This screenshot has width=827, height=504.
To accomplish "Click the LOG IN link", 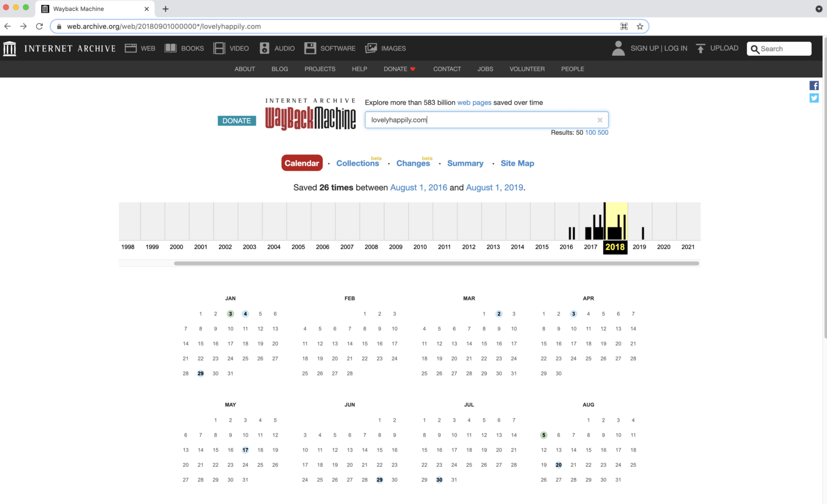I will click(676, 48).
